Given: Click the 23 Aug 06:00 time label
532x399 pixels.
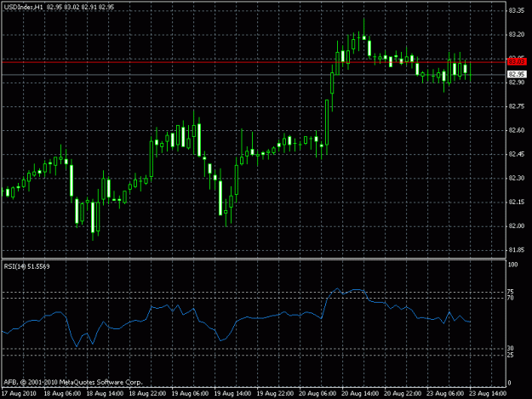Looking at the screenshot, I should (x=445, y=394).
